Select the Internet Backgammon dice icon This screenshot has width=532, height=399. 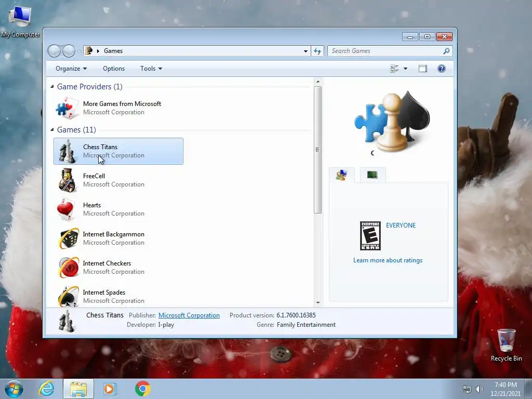69,238
